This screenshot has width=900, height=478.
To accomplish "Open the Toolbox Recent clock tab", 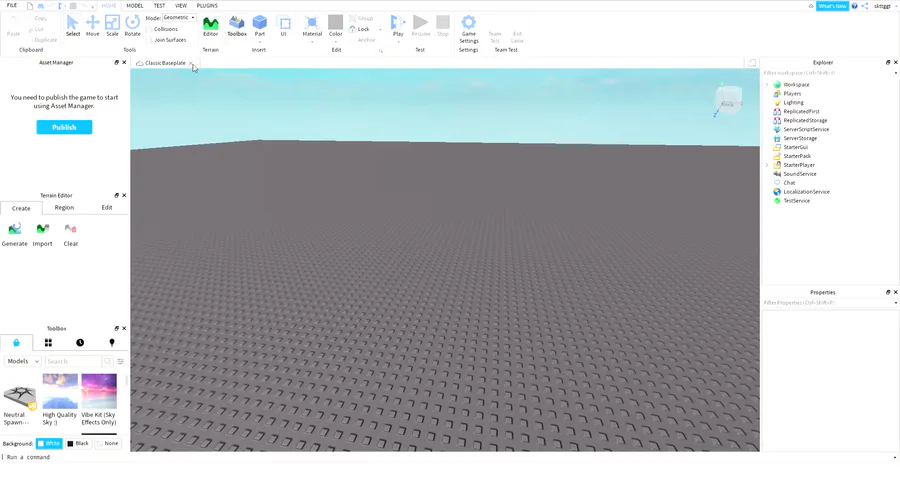I will click(x=80, y=343).
